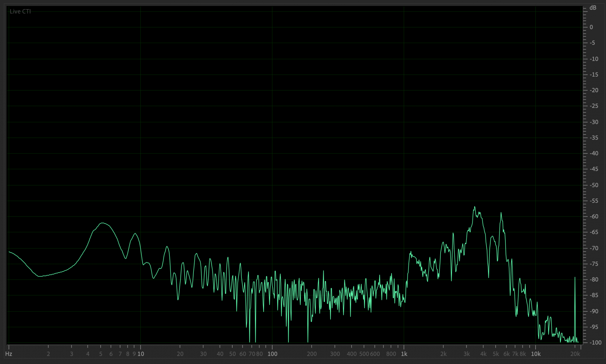Select the -85 dB scale label

pyautogui.click(x=594, y=295)
